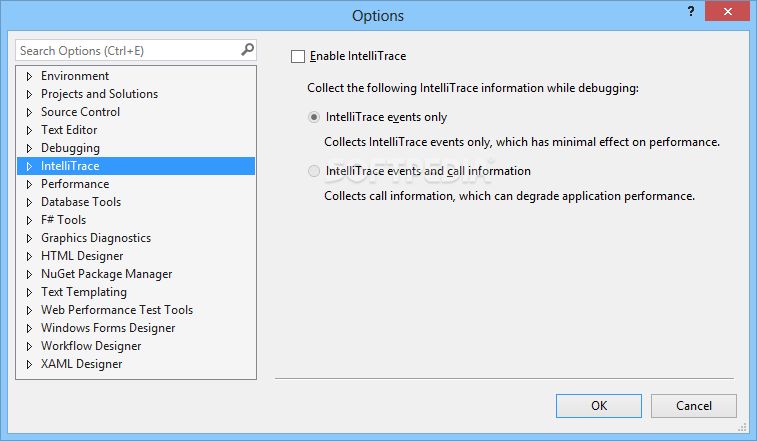The height and width of the screenshot is (441, 757).
Task: Select Web Performance Test Tools
Action: coord(117,310)
